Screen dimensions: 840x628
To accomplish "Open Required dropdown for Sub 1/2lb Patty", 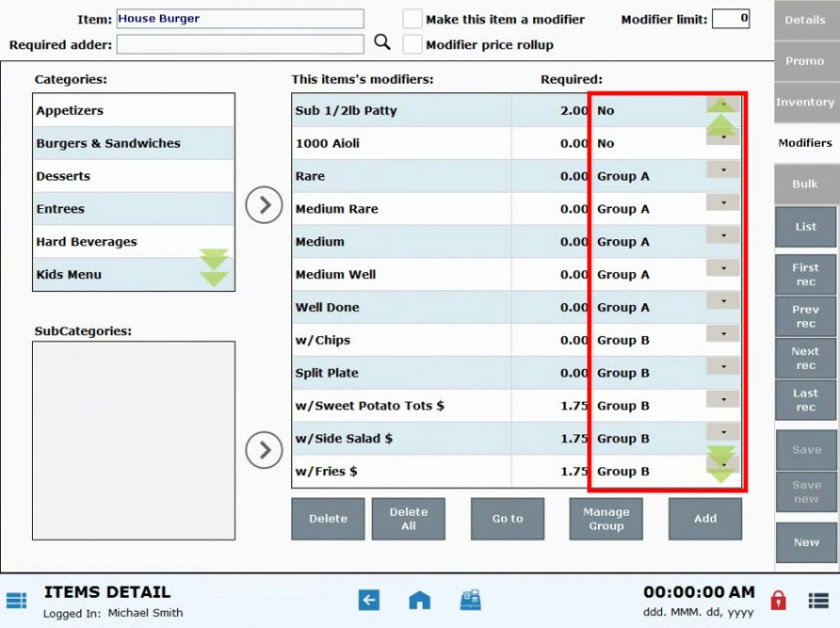I will [723, 104].
